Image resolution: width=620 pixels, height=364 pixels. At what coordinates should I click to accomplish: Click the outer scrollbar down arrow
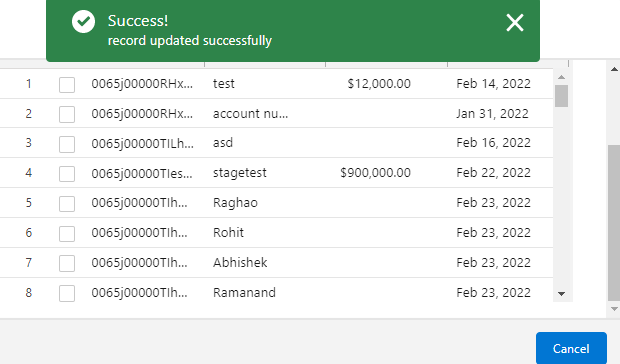coord(614,309)
